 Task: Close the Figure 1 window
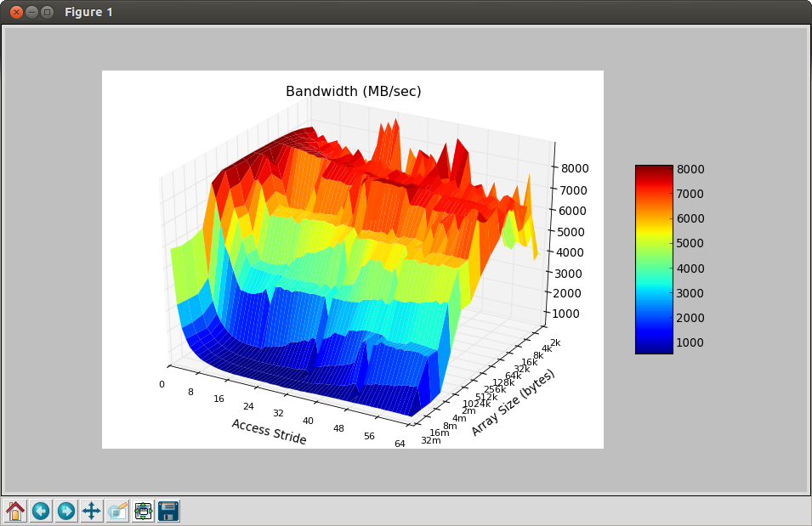(16, 12)
